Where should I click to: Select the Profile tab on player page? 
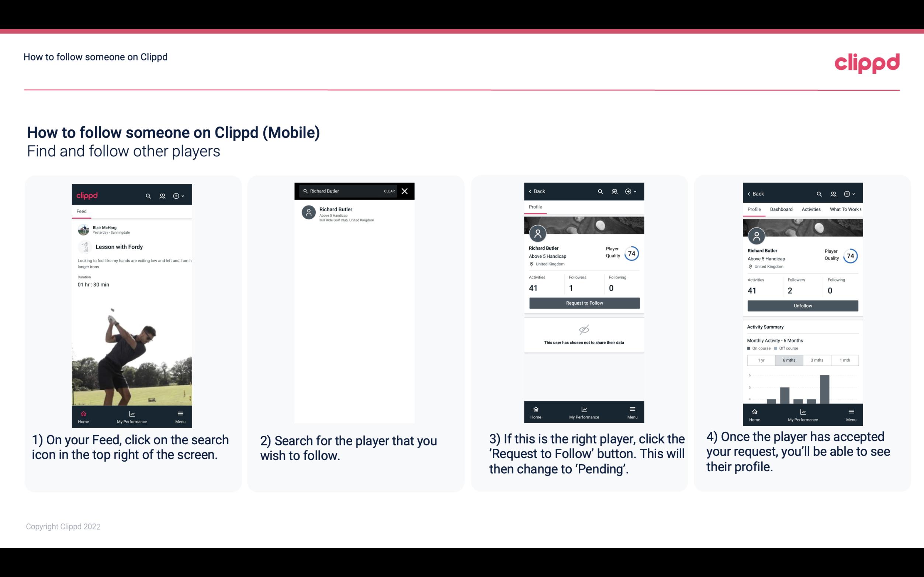click(x=535, y=207)
